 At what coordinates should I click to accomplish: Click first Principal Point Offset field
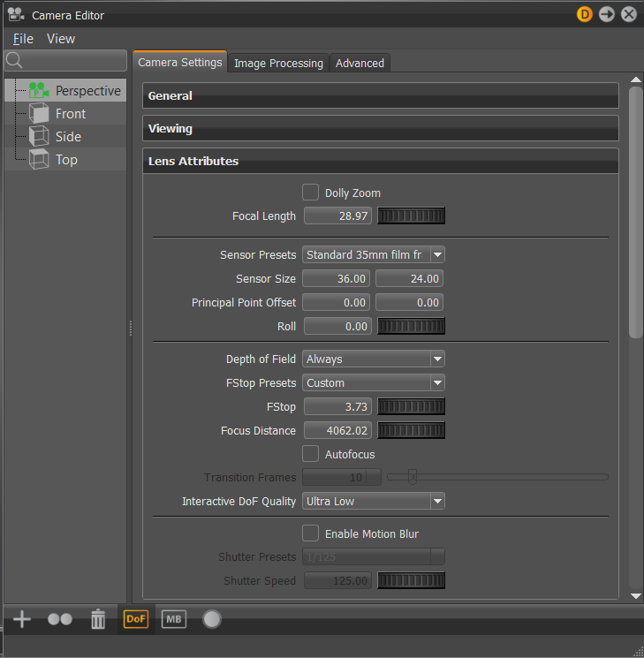[336, 302]
